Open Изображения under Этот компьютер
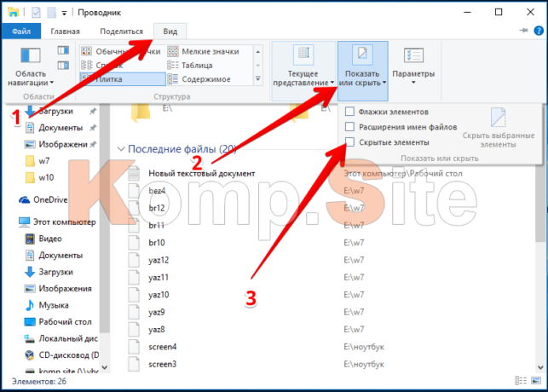Screen dimensions: 548x392 pos(59,289)
